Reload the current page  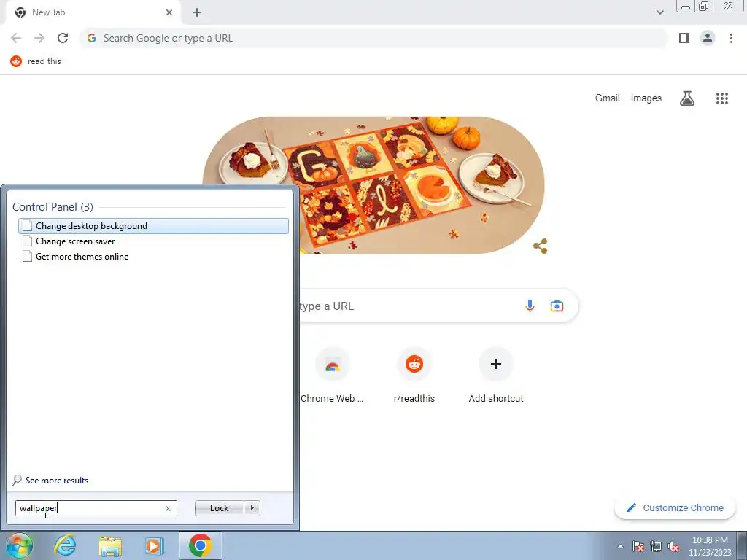click(x=63, y=38)
